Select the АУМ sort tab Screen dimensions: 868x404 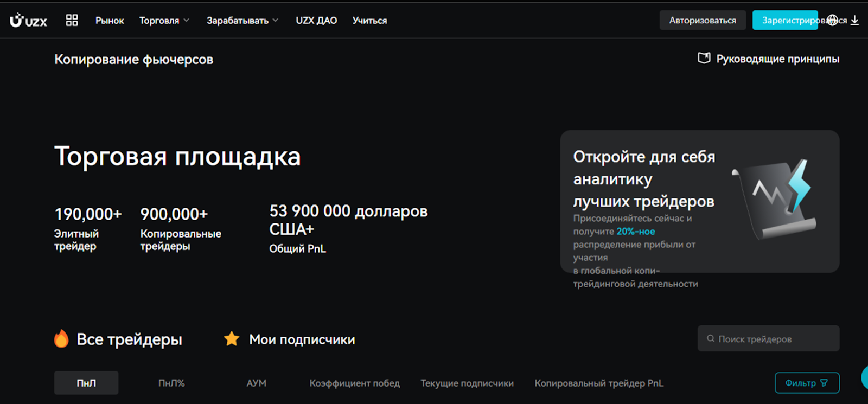256,383
